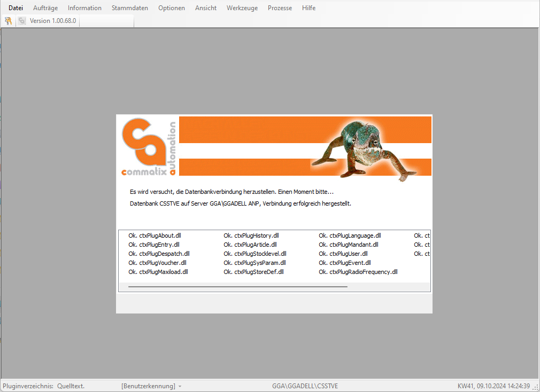This screenshot has height=392, width=540.
Task: Click the status bar resize grip
Action: tap(536, 388)
